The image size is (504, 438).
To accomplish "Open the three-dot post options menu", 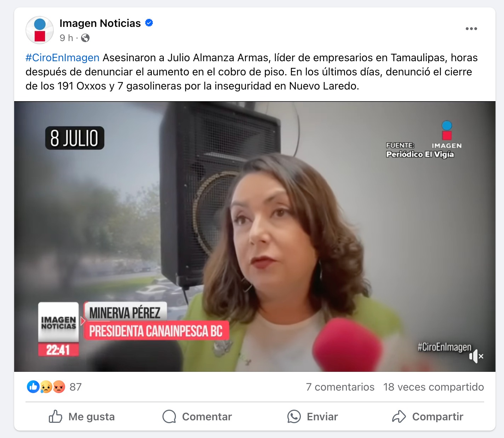I will pos(471,29).
